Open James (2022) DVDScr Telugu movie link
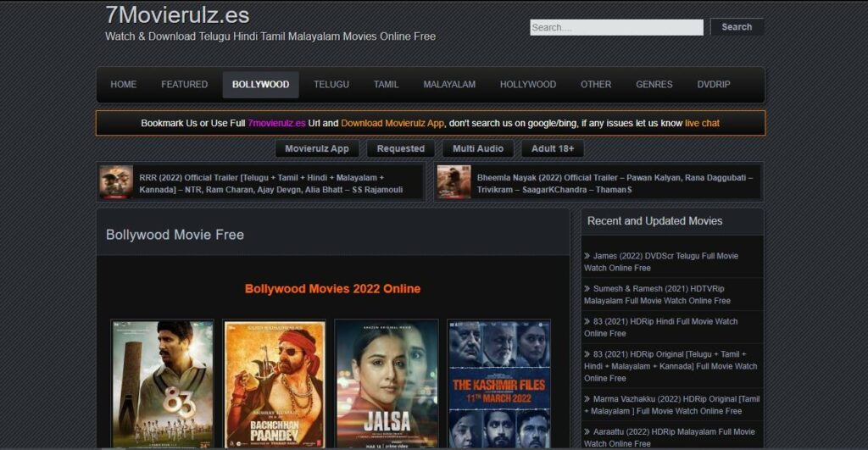Screen dimensions: 868x450 tap(661, 262)
